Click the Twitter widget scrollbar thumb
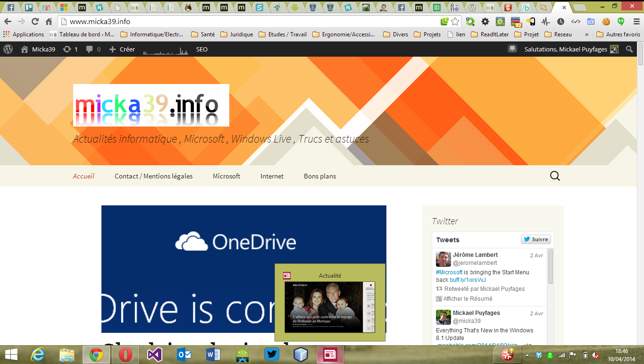 [550, 267]
